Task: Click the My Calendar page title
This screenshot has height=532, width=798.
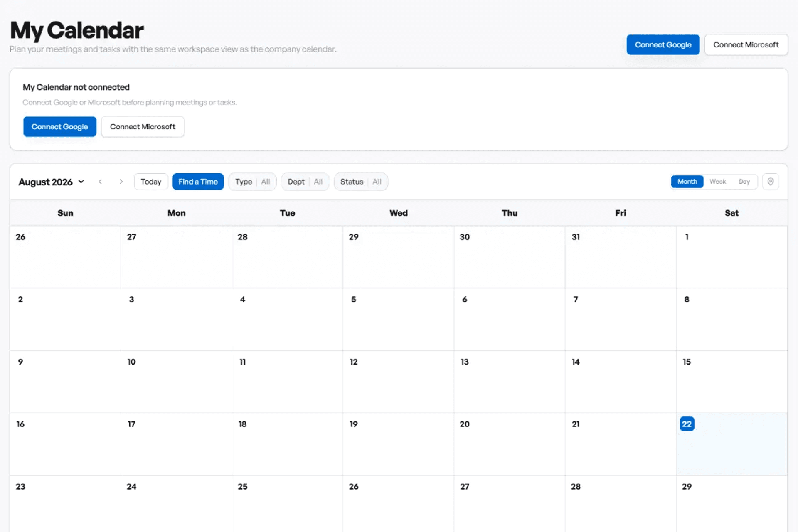Action: [77, 30]
